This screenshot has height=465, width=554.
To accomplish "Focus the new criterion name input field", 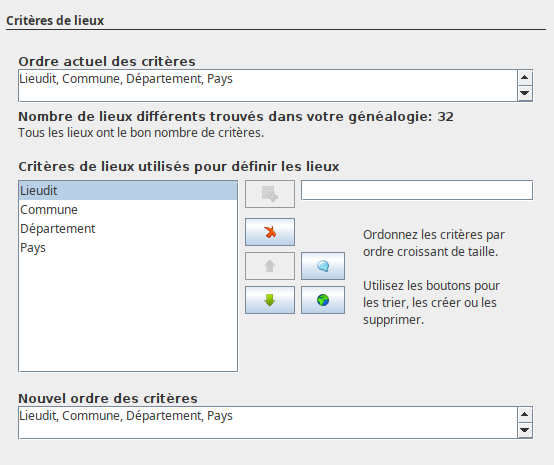I will (x=417, y=190).
